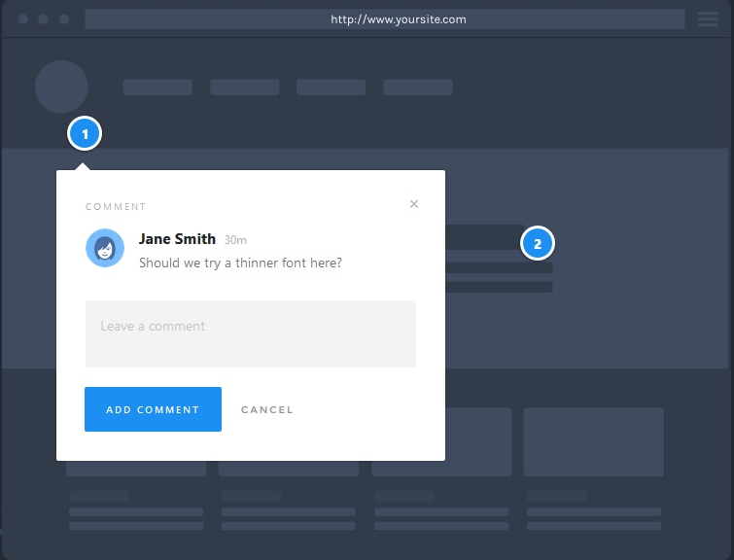Close the comment popup with the X

(x=414, y=204)
